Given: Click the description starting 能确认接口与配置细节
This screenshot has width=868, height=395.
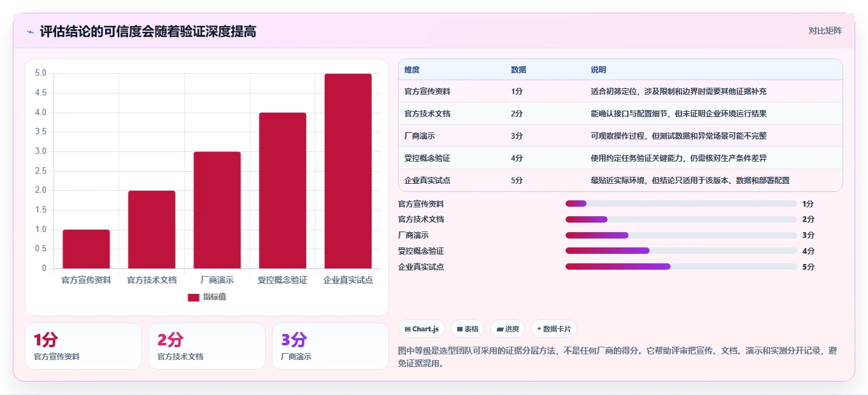Looking at the screenshot, I should tap(679, 114).
